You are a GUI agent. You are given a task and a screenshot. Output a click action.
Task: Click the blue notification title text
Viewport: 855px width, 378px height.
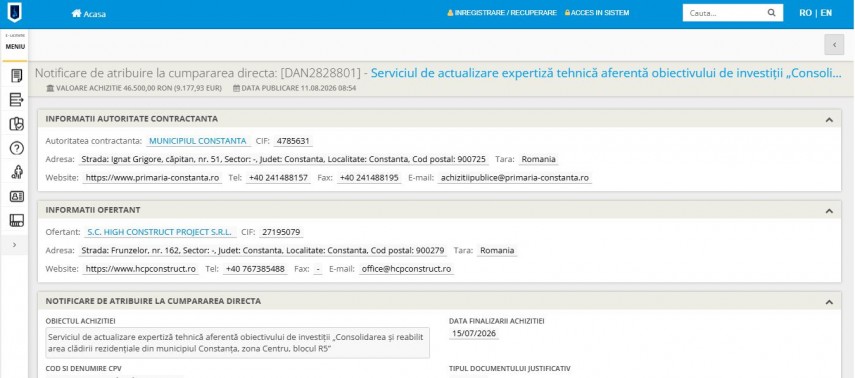606,73
